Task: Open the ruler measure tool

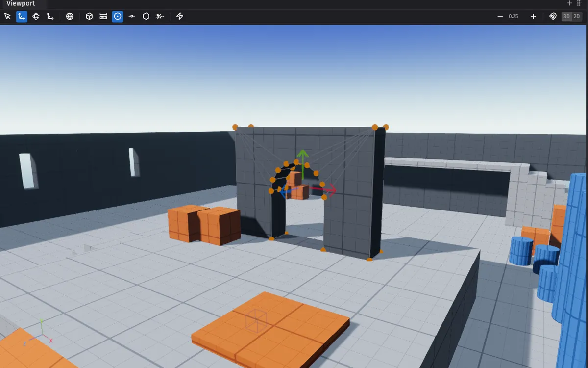Action: 103,16
